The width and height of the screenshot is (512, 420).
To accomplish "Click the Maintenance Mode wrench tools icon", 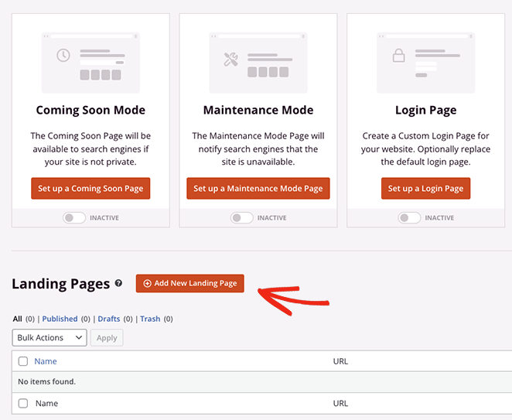I will (x=230, y=60).
